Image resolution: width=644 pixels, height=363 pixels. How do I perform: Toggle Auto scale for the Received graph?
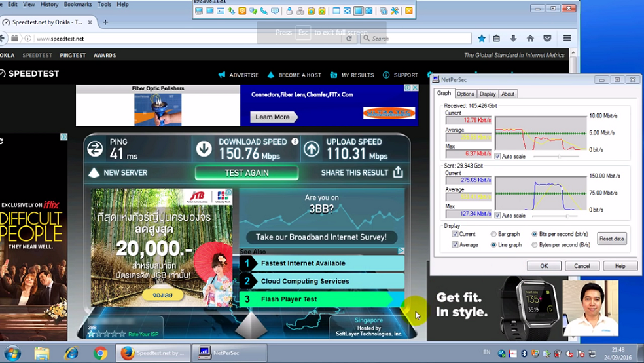point(498,157)
